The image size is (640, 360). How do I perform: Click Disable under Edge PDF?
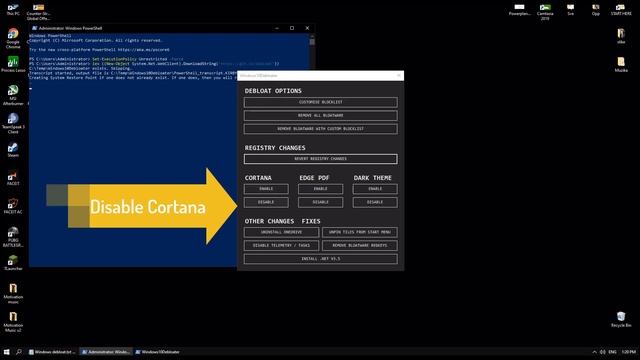point(320,202)
